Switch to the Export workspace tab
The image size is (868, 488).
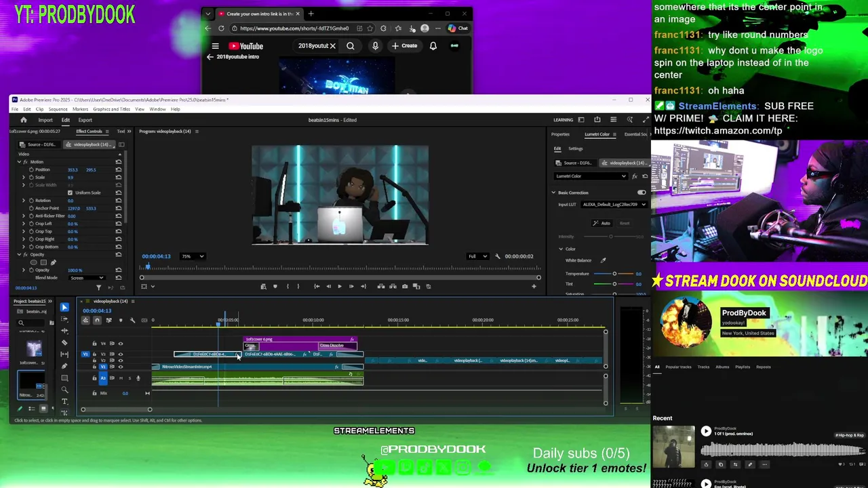85,120
